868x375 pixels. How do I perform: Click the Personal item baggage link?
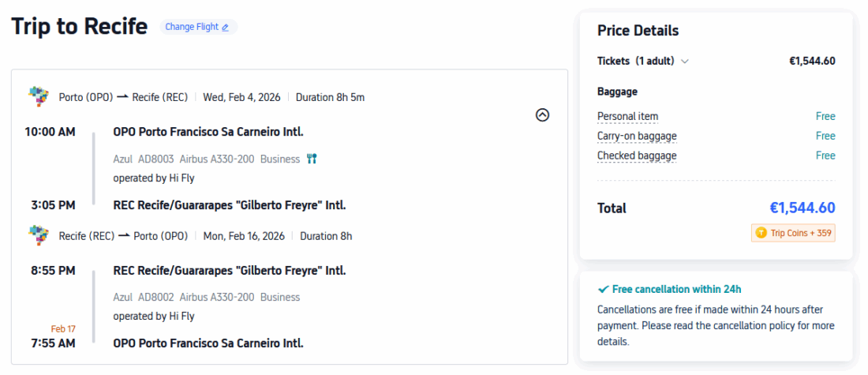click(627, 116)
